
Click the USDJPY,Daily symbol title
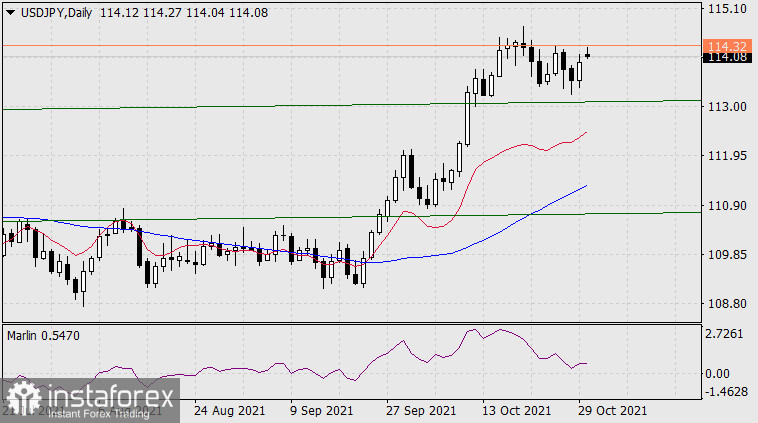click(57, 13)
